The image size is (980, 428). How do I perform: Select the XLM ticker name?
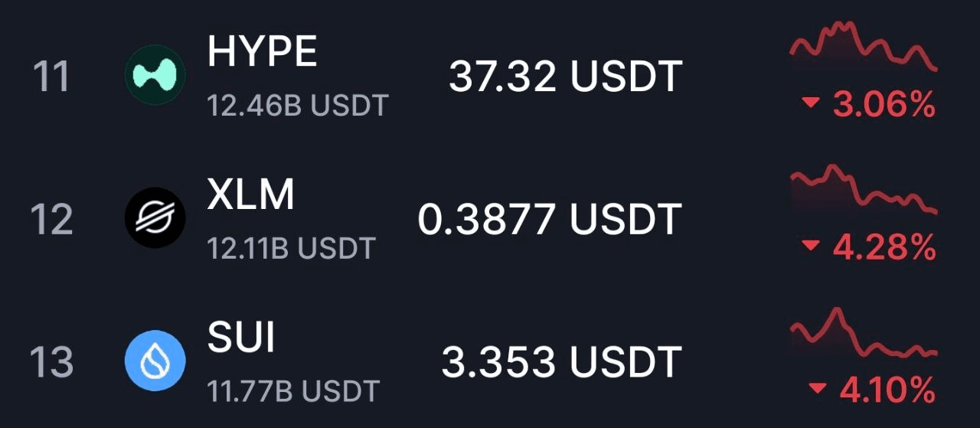[x=250, y=194]
